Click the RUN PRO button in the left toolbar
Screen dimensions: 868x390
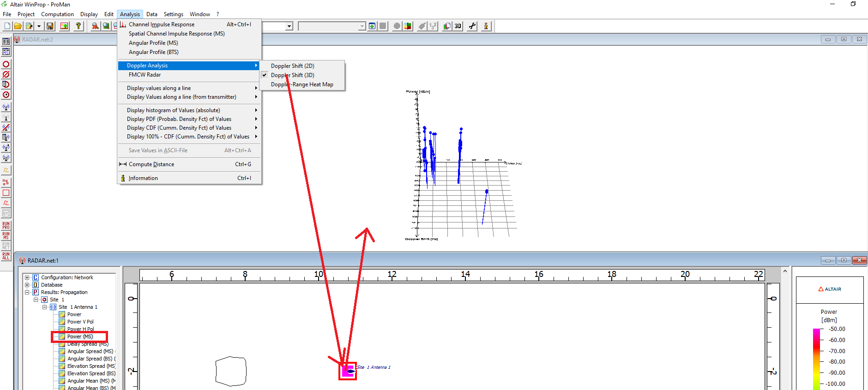[6, 225]
